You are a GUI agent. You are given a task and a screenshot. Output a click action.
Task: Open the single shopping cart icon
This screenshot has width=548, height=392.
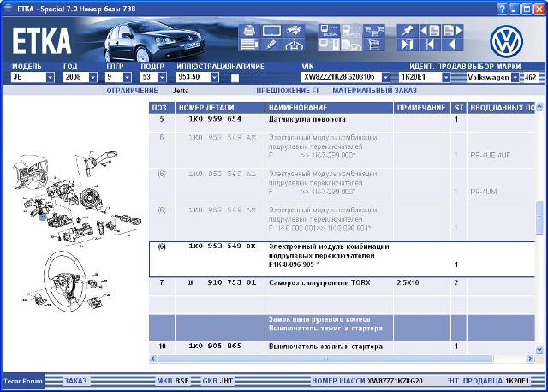pos(373,45)
